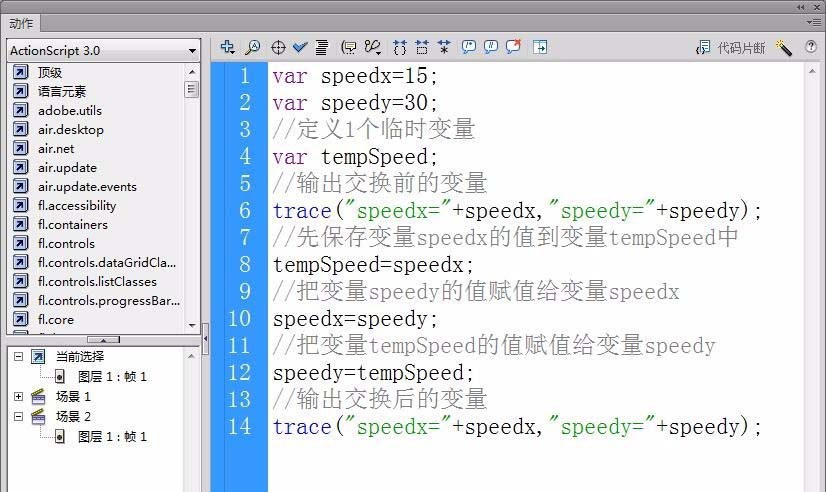Click code line 'tempSpeed=speedx;'

tap(373, 265)
